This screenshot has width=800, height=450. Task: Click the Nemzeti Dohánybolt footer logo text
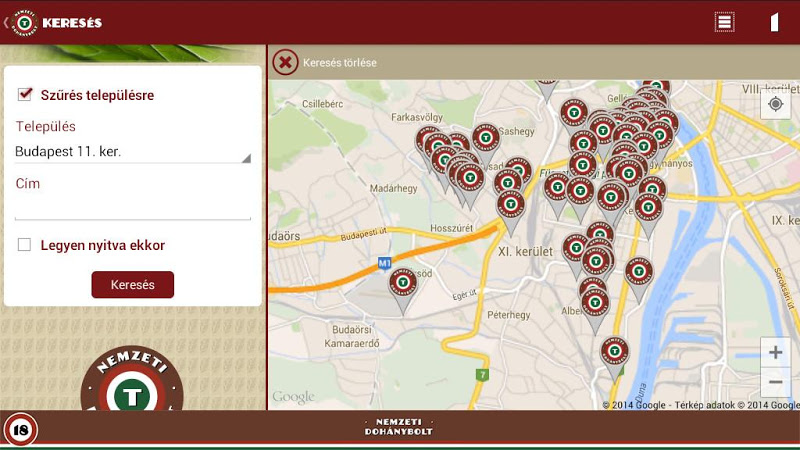click(x=399, y=427)
